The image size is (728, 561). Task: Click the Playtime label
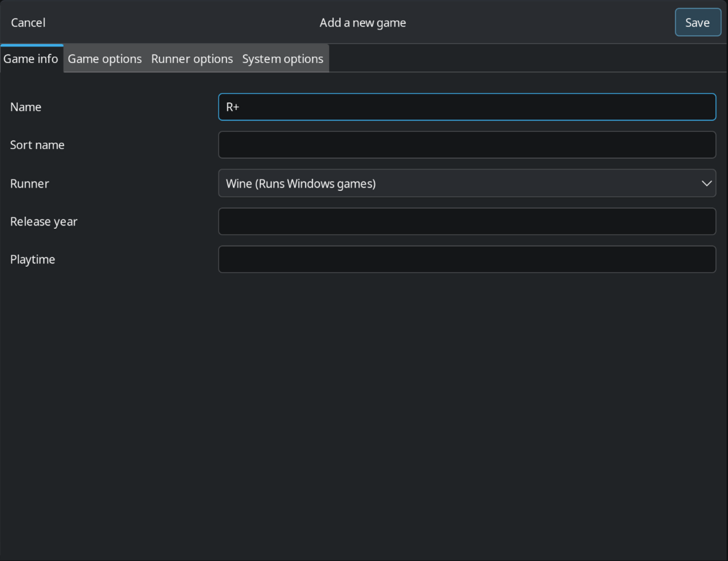click(33, 259)
